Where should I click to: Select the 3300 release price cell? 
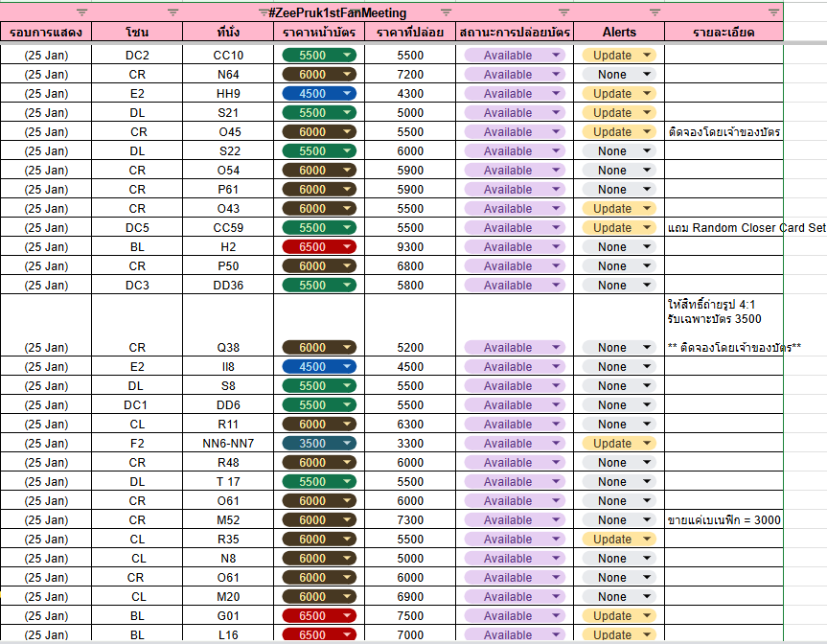pyautogui.click(x=410, y=443)
